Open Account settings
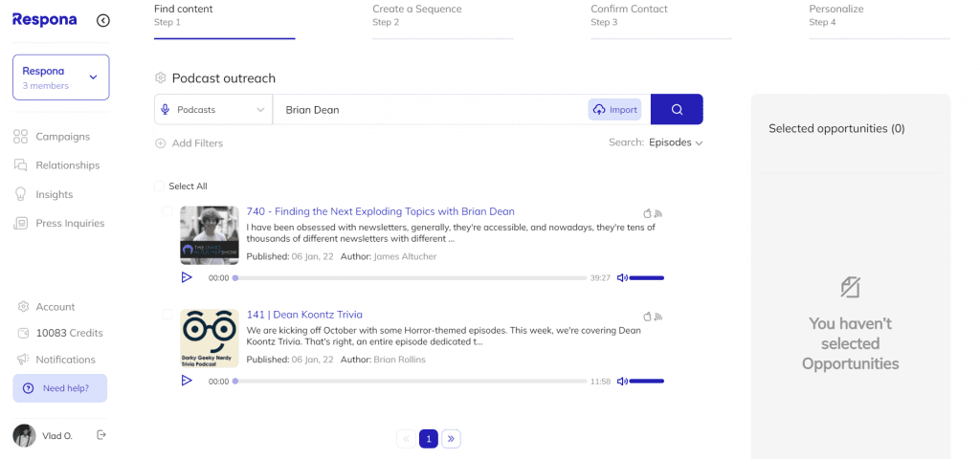The height and width of the screenshot is (459, 980). (x=55, y=307)
